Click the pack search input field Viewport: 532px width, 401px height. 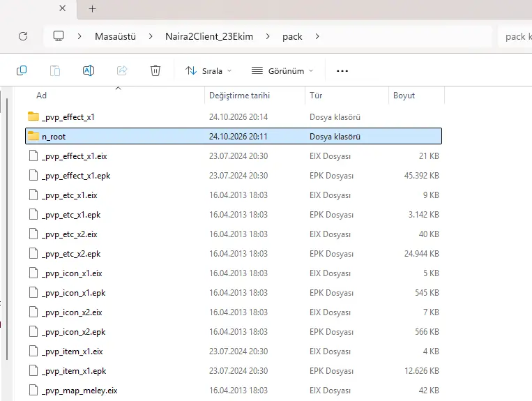pos(515,36)
